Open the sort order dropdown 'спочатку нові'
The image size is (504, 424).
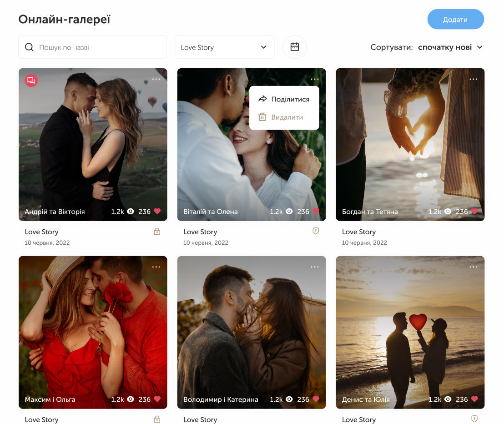coord(450,47)
